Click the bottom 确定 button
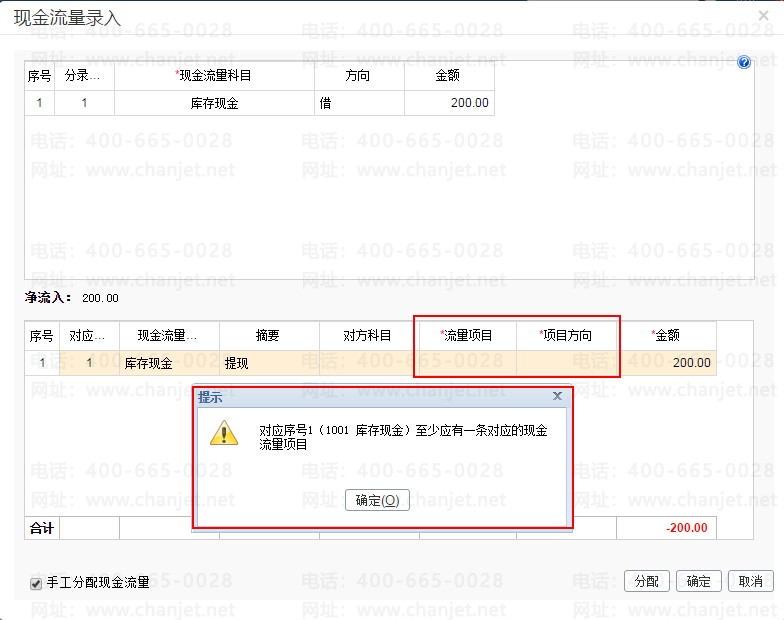Image resolution: width=784 pixels, height=620 pixels. click(x=698, y=581)
